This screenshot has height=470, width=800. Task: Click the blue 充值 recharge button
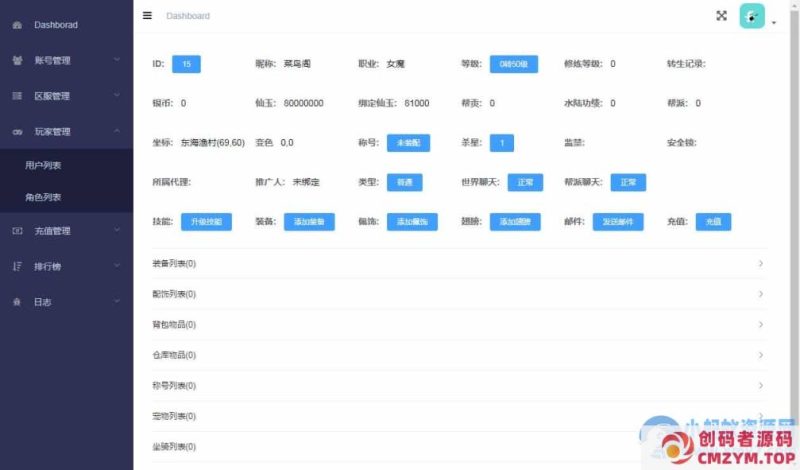point(713,221)
